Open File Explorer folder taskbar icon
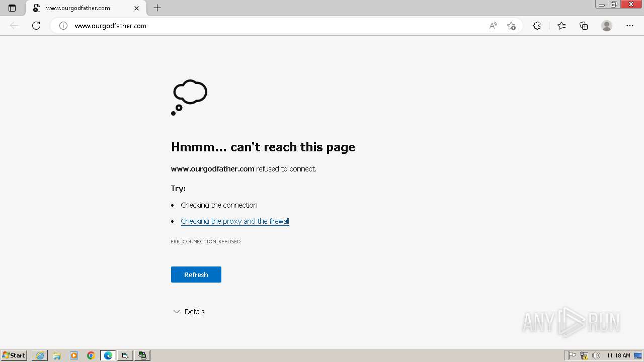Image resolution: width=644 pixels, height=362 pixels. click(57, 355)
